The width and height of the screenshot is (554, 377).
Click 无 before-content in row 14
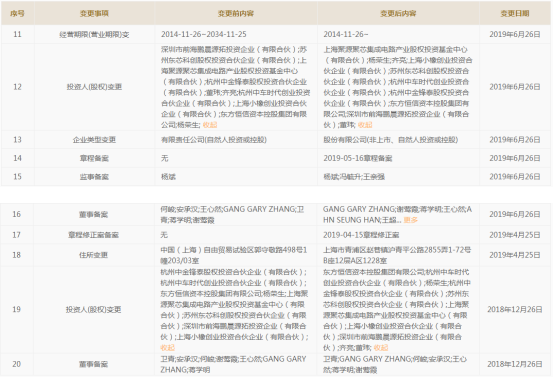[x=165, y=158]
